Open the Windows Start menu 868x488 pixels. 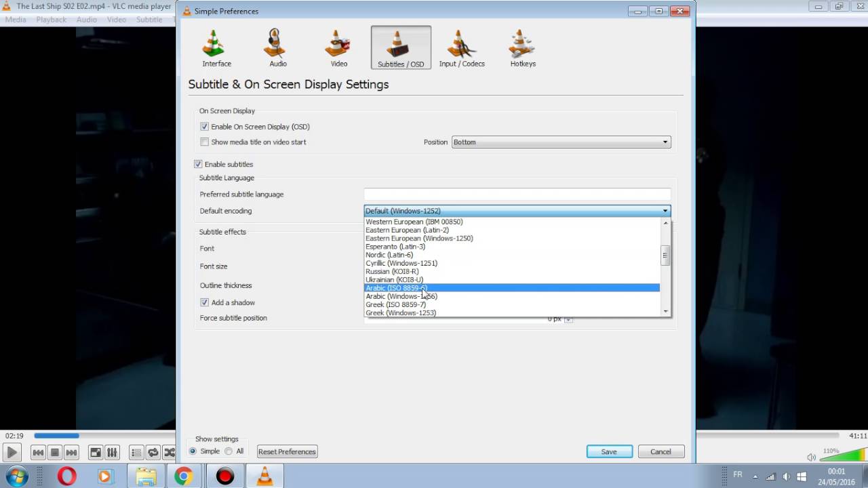[16, 476]
